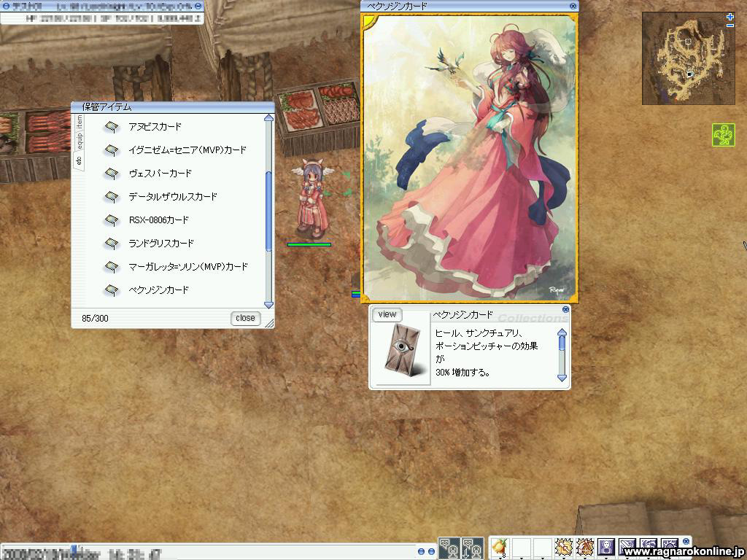Close the card illustration window
Viewport: 747px width, 560px height.
click(573, 6)
